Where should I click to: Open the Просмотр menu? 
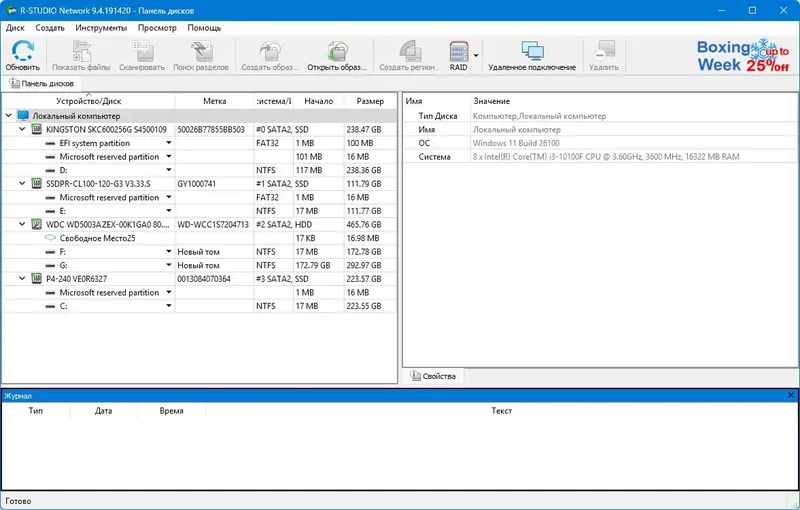point(157,28)
